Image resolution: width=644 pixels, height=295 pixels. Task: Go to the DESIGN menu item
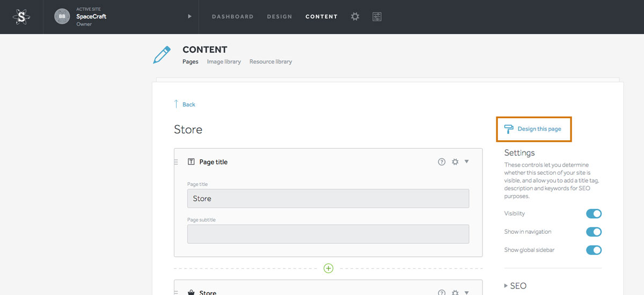tap(280, 17)
